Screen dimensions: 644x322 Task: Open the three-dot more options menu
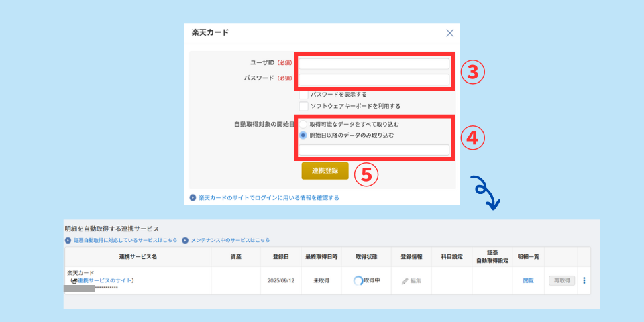584,280
